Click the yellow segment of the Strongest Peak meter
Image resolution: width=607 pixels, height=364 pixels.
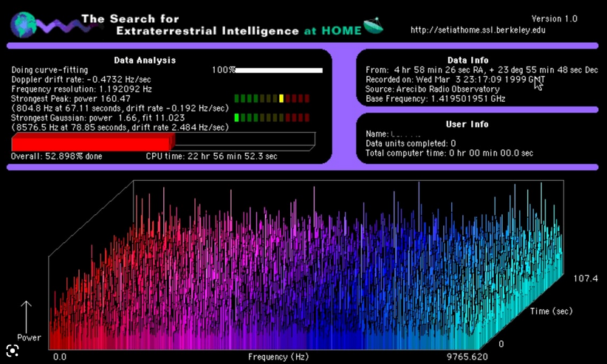coord(281,98)
